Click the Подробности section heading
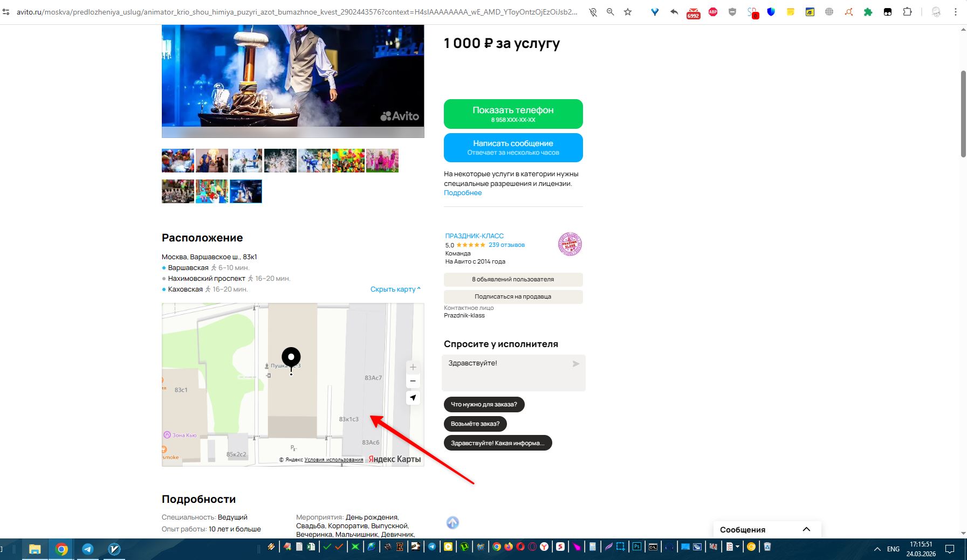The image size is (967, 560). pos(199,499)
